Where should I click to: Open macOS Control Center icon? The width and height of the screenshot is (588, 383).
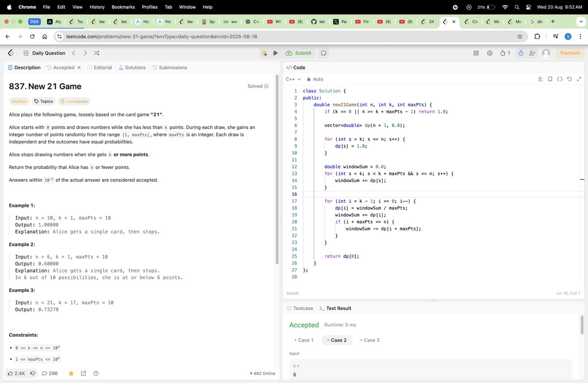529,7
